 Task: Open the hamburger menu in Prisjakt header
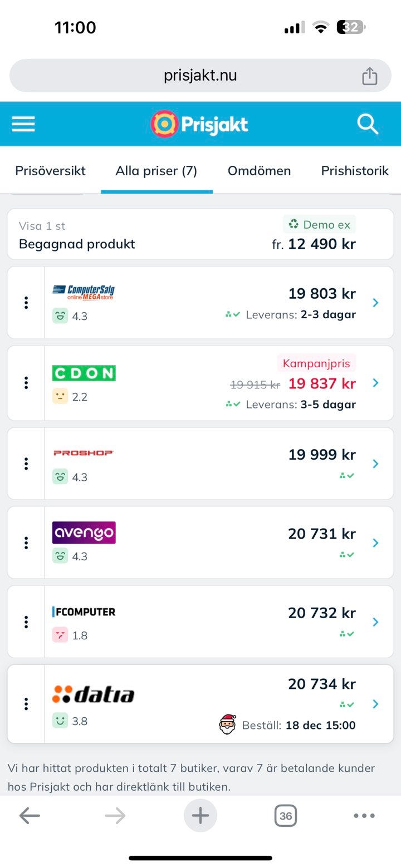coord(23,124)
